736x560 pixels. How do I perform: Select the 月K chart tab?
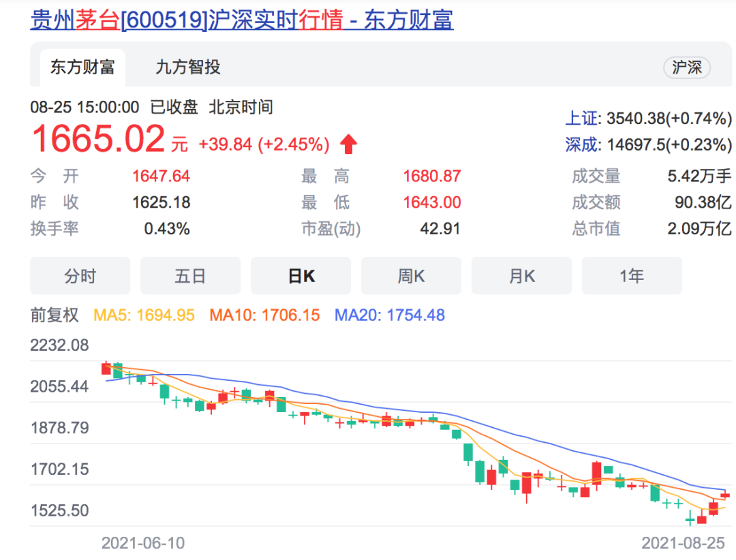(521, 275)
